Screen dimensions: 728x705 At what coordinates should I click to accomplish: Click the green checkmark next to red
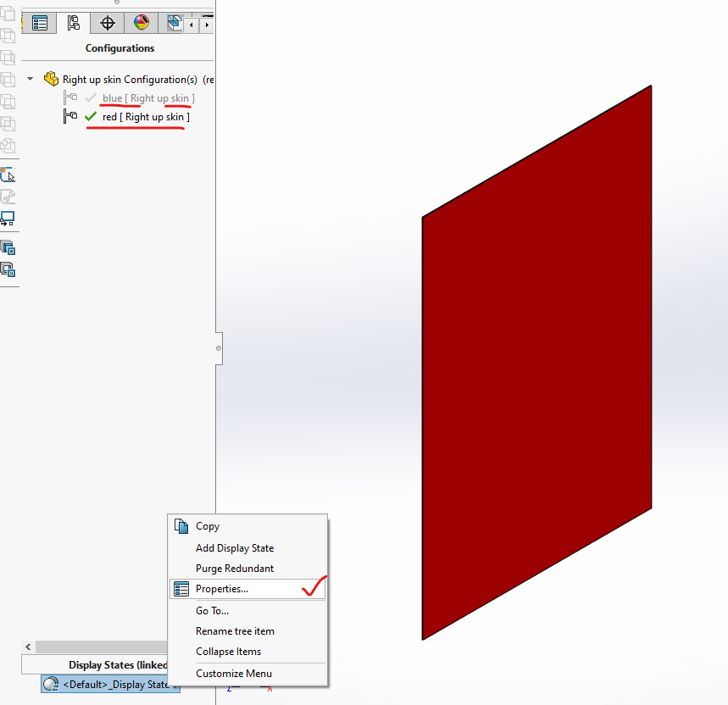(91, 116)
